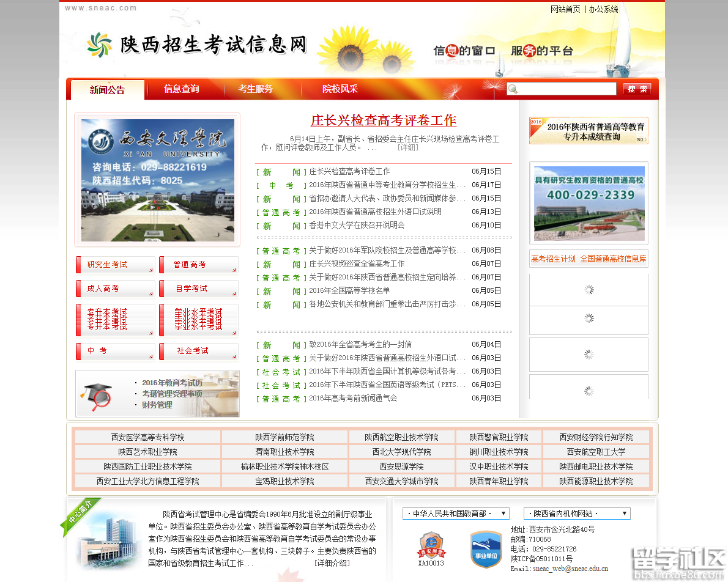Click the XA10013 police shield badge
This screenshot has width=728, height=582.
coord(431,545)
